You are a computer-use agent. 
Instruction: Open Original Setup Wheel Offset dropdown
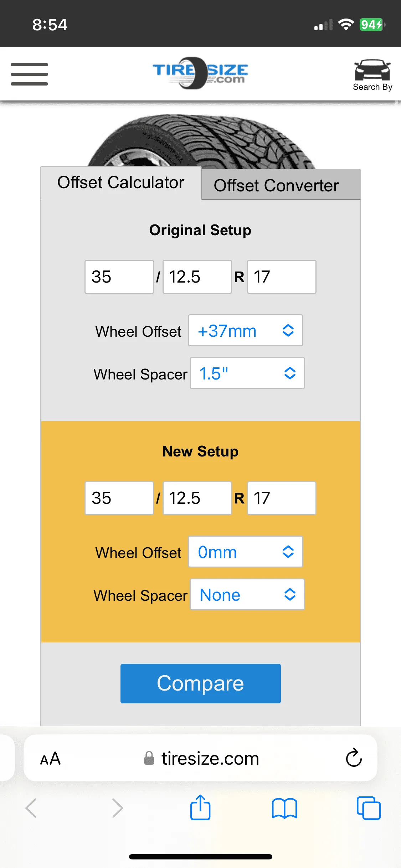(246, 331)
